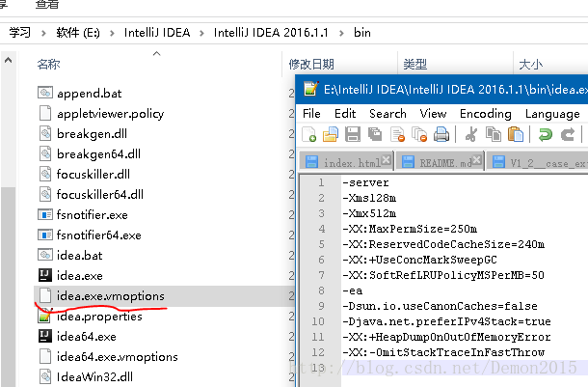This screenshot has width=588, height=387.
Task: Go to 软件 (E:) in address bar
Action: 78,33
